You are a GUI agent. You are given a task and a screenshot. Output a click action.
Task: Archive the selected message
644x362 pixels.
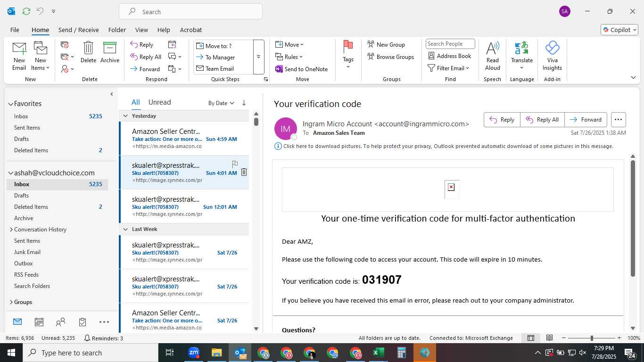click(110, 52)
